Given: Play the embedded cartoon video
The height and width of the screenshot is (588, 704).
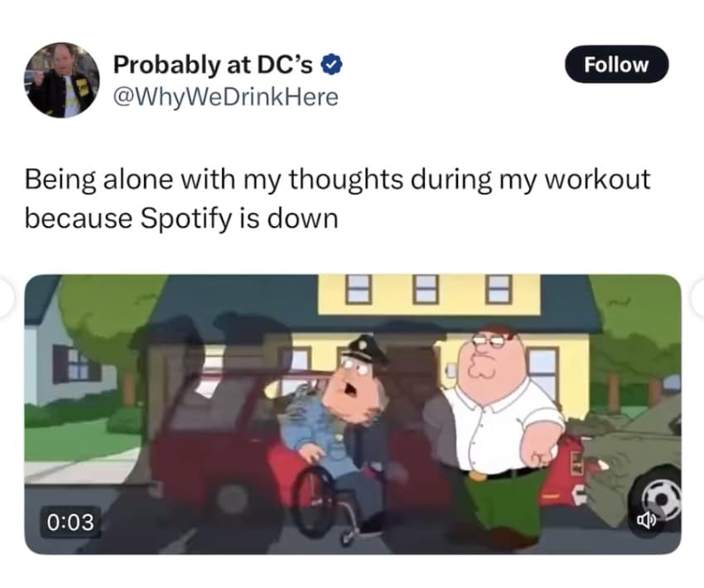Looking at the screenshot, I should [353, 414].
